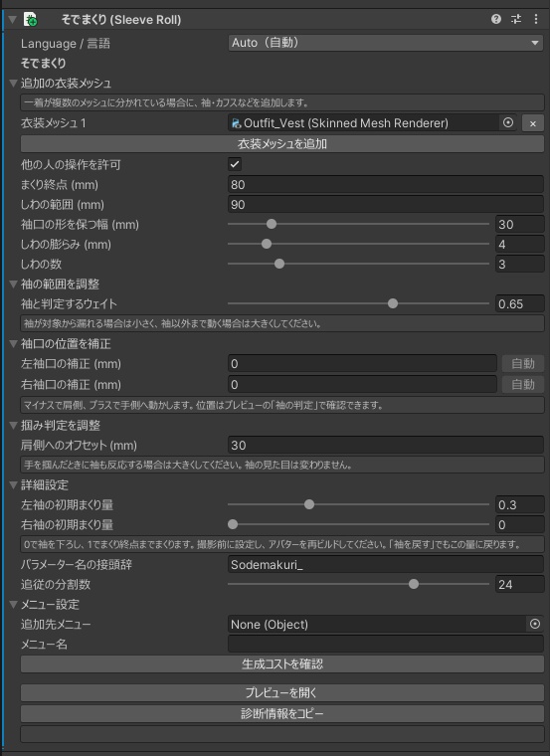The image size is (550, 756).
Task: Open the Language / 言語 dropdown
Action: (x=386, y=43)
